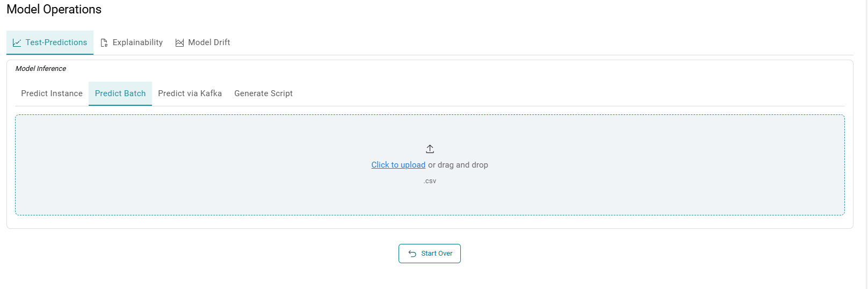Click the Model Operations page heading
This screenshot has width=868, height=289.
pyautogui.click(x=54, y=10)
